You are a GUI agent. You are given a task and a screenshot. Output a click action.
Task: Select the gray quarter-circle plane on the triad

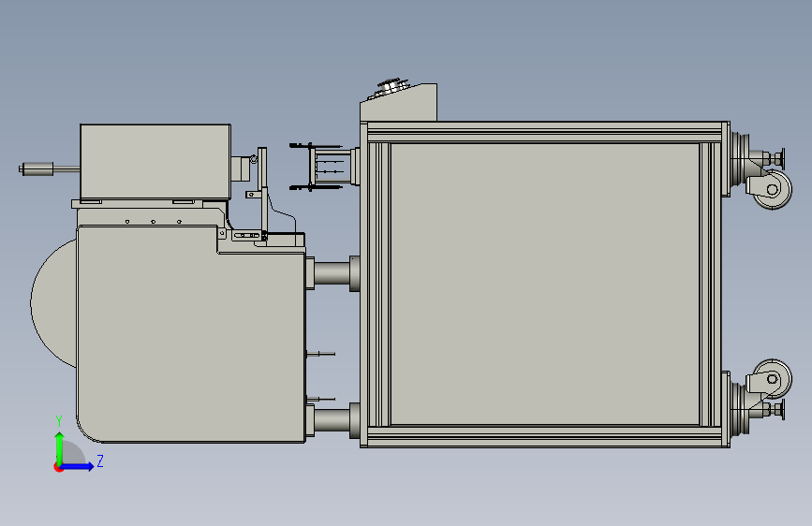click(x=74, y=453)
